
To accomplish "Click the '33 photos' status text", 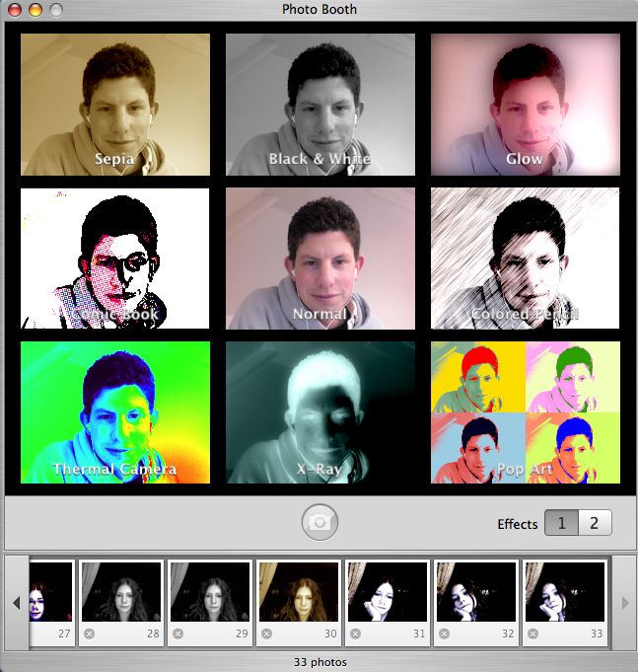I will click(x=319, y=662).
